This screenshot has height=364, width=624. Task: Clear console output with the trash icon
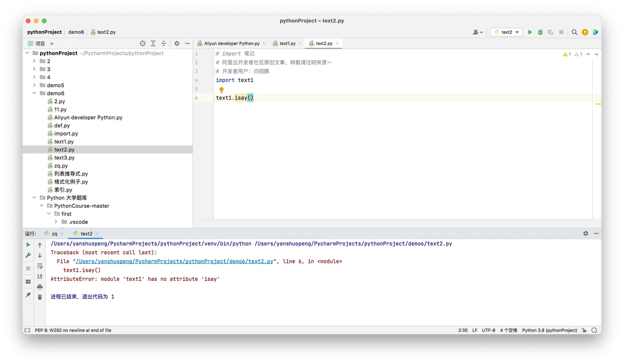coord(40,297)
